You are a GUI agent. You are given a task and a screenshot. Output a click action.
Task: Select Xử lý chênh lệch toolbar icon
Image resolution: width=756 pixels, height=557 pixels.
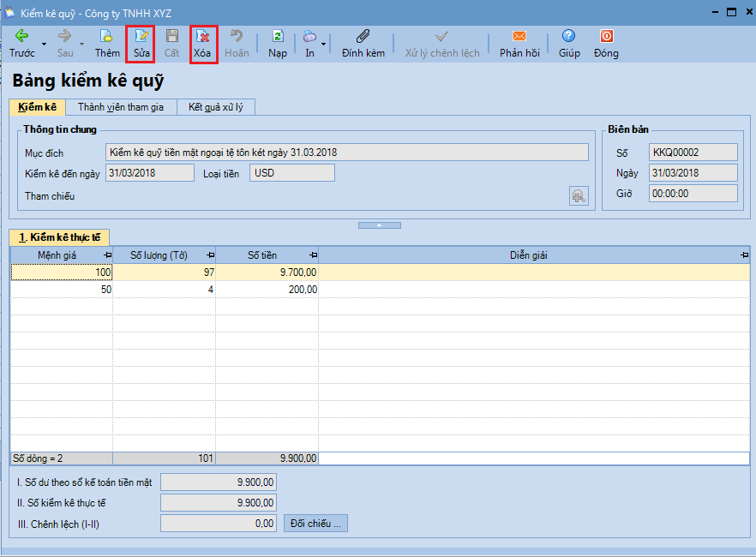pyautogui.click(x=442, y=44)
